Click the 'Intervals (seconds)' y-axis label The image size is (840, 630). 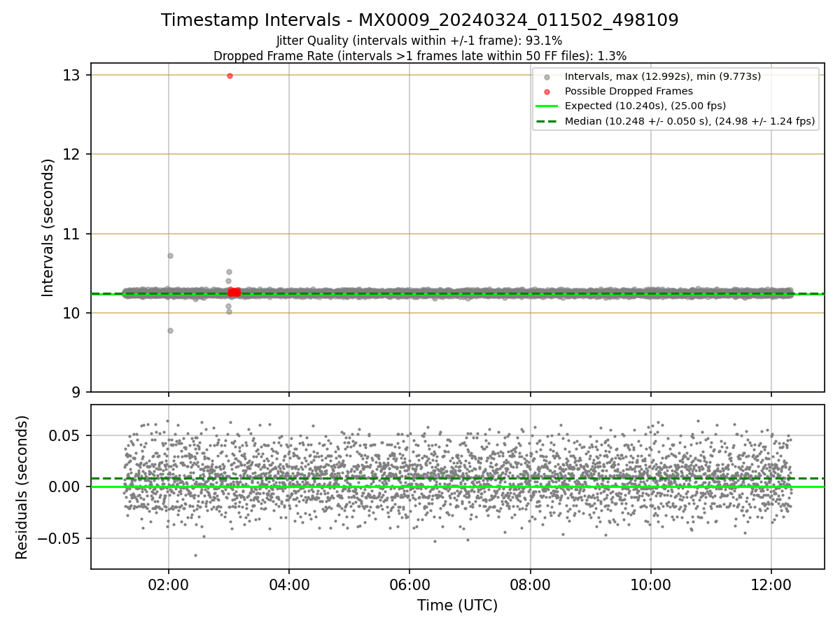click(48, 227)
